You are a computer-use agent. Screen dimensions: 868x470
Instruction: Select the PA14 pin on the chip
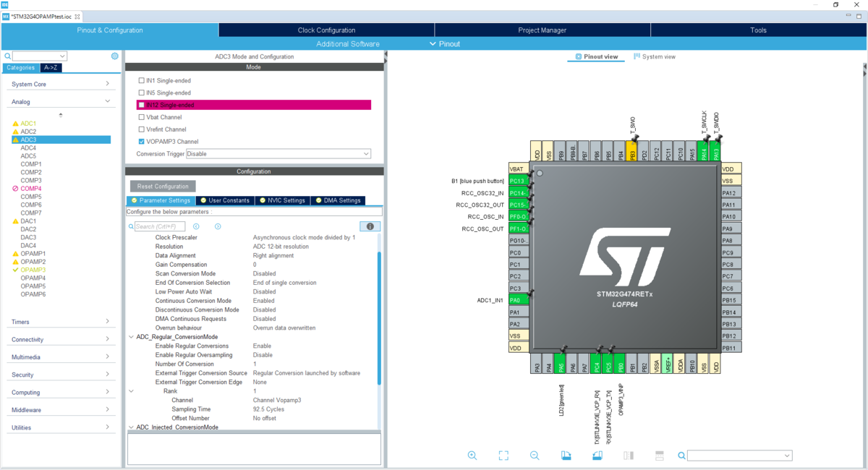[704, 152]
